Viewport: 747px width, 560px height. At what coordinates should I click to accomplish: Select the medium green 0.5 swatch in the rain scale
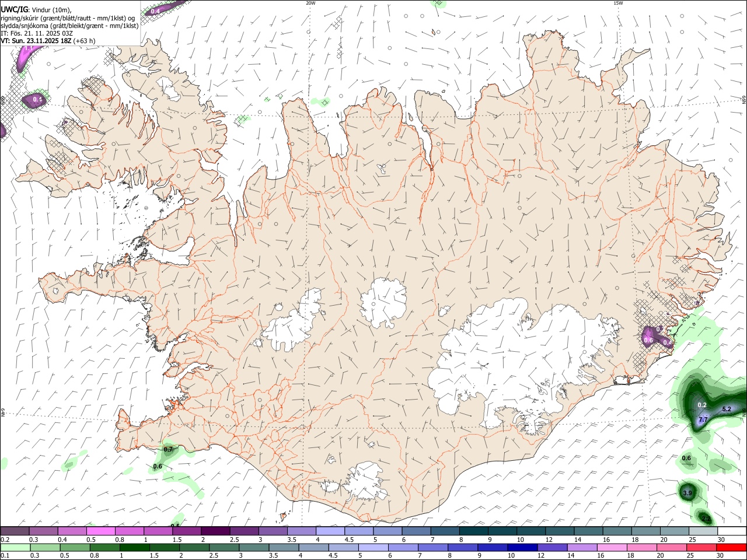tap(75, 547)
